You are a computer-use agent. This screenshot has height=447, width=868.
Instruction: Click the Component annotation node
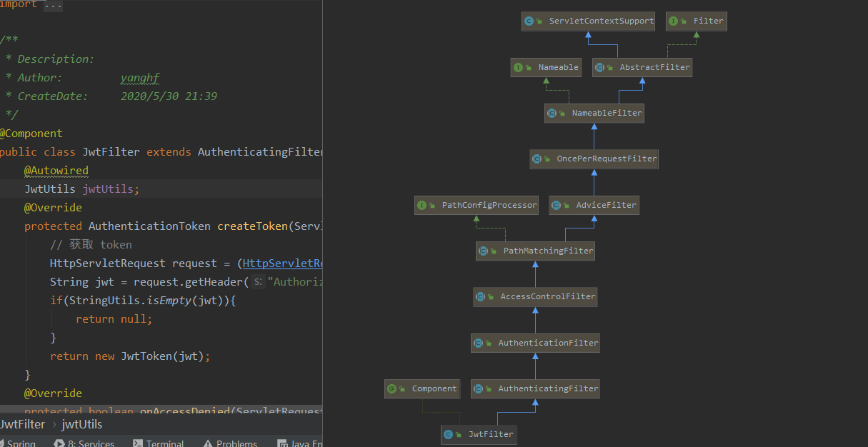pos(423,389)
